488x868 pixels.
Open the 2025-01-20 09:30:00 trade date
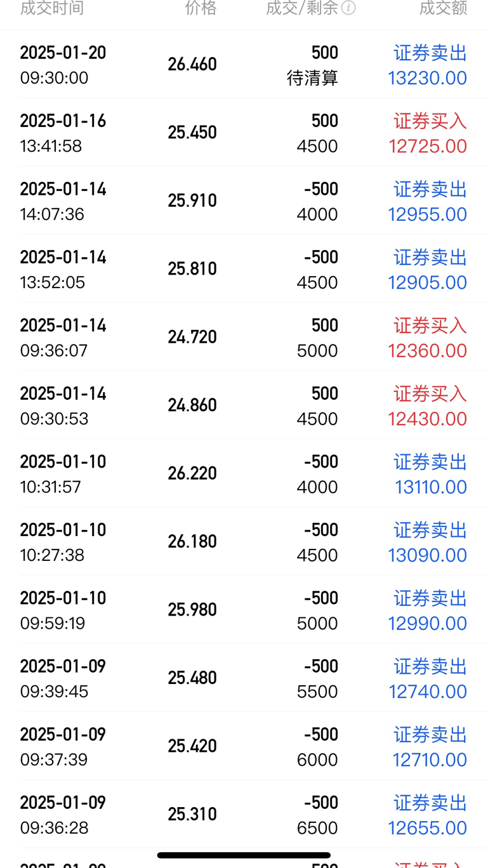tap(63, 53)
